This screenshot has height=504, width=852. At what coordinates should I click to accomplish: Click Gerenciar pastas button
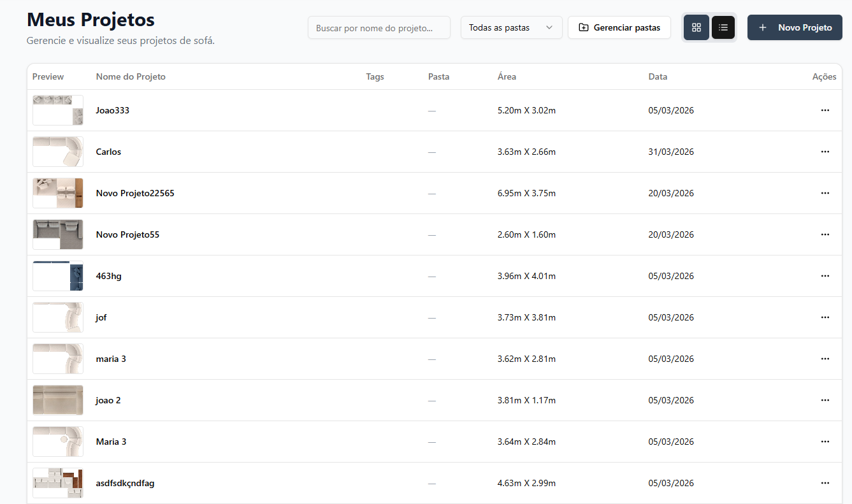(x=619, y=27)
